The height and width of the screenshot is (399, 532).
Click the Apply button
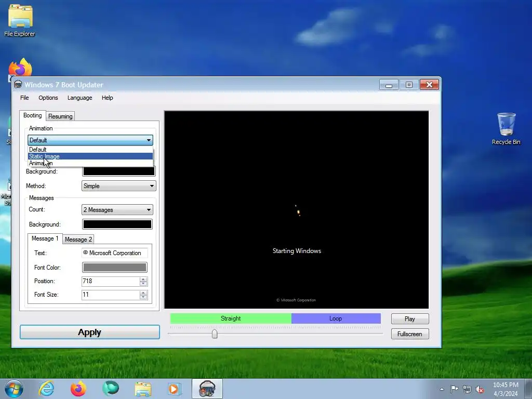coord(89,332)
